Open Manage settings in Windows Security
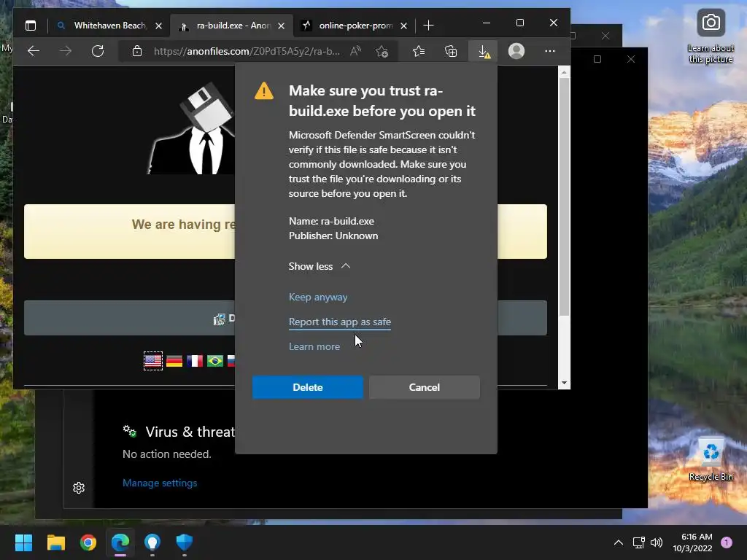Image resolution: width=747 pixels, height=560 pixels. (160, 483)
